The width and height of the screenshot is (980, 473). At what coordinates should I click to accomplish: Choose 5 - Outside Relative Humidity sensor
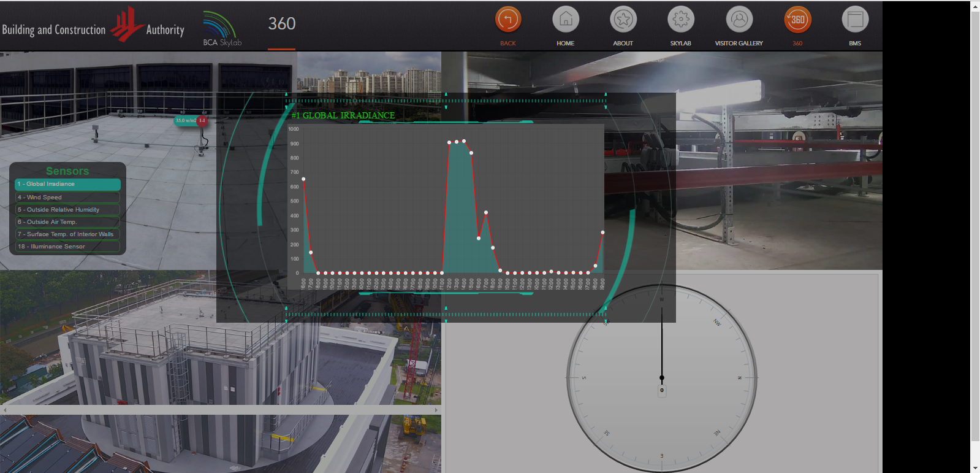point(67,210)
